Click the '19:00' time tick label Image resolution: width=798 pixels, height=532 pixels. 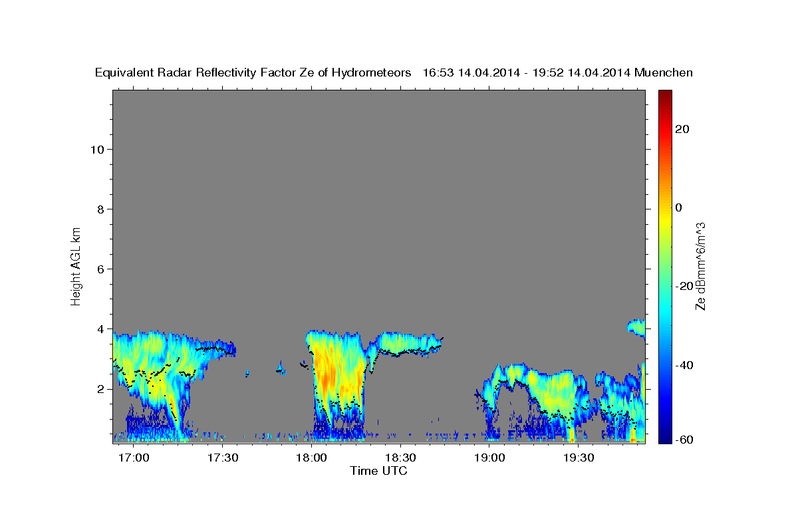(489, 458)
